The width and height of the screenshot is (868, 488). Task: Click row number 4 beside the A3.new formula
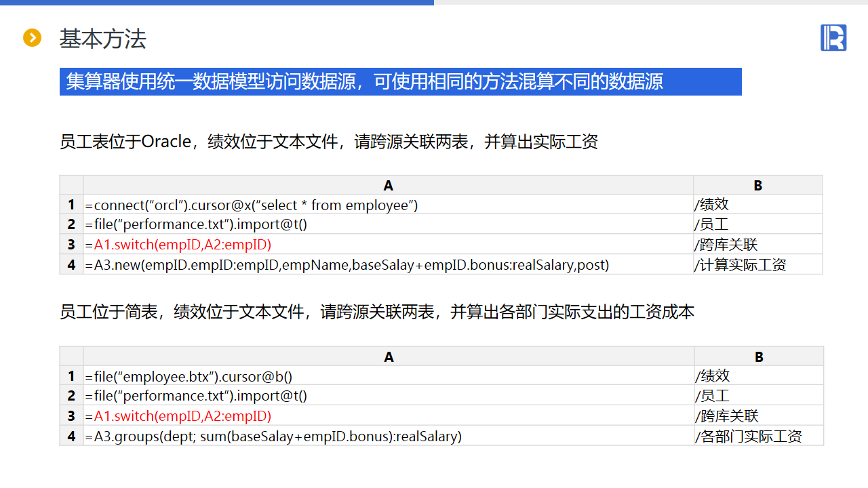click(71, 264)
